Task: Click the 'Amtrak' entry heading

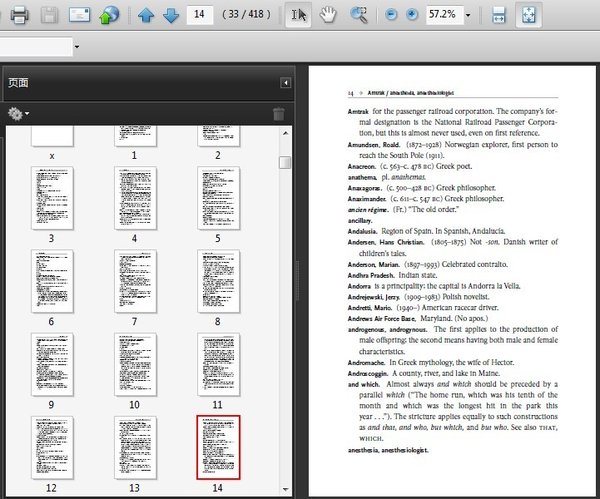Action: pos(358,112)
